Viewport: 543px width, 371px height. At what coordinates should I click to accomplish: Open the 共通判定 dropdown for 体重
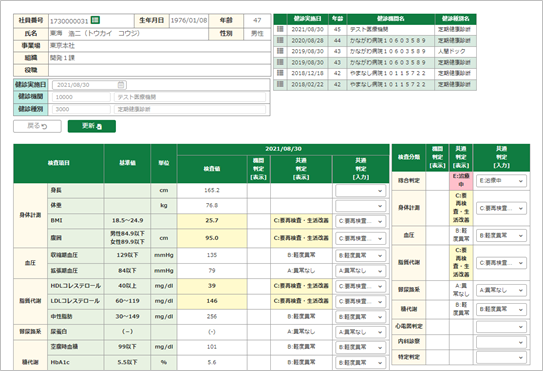click(x=360, y=206)
